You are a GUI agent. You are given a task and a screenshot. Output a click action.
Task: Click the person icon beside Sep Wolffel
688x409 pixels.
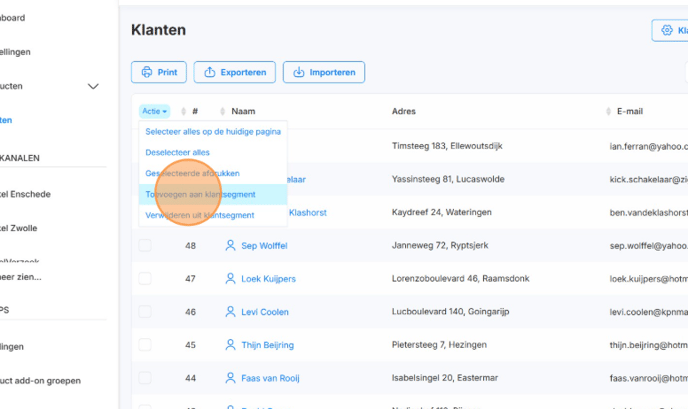tap(230, 245)
